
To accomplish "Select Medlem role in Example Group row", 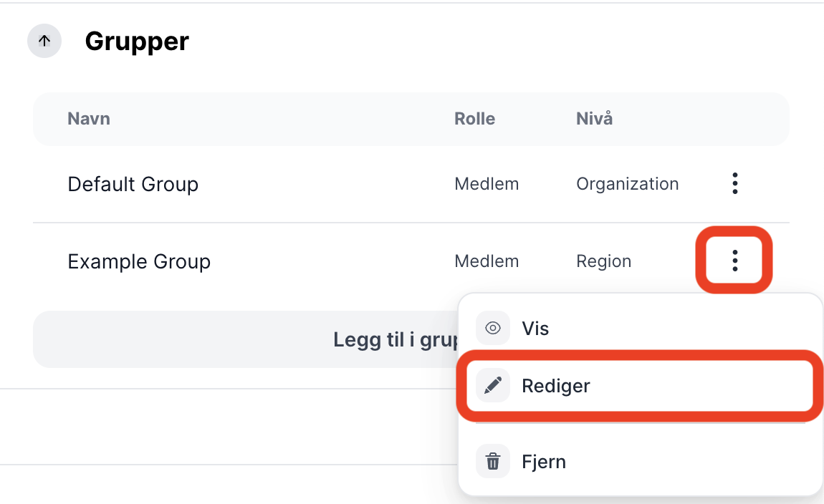I will click(487, 261).
